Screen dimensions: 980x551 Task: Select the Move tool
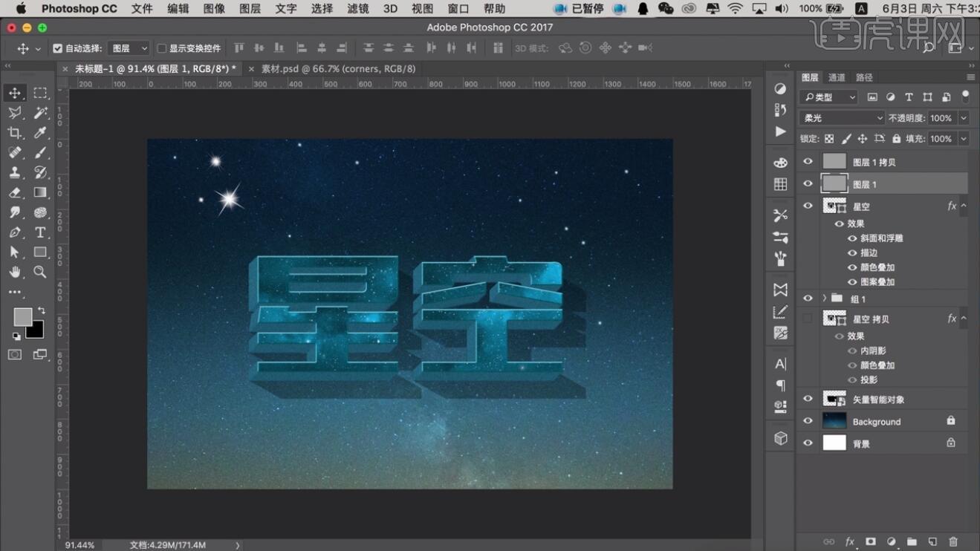[15, 93]
